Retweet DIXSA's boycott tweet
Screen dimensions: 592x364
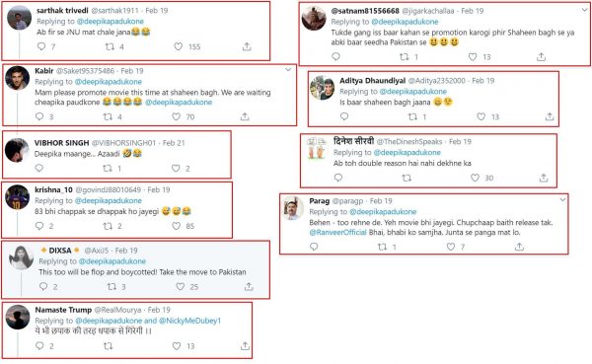[111, 287]
